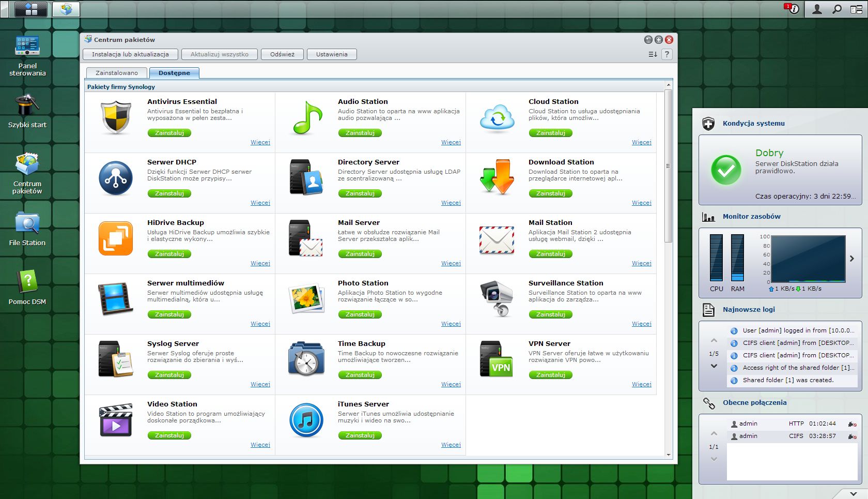
Task: Click the package list scrollbar thumb
Action: pyautogui.click(x=669, y=166)
